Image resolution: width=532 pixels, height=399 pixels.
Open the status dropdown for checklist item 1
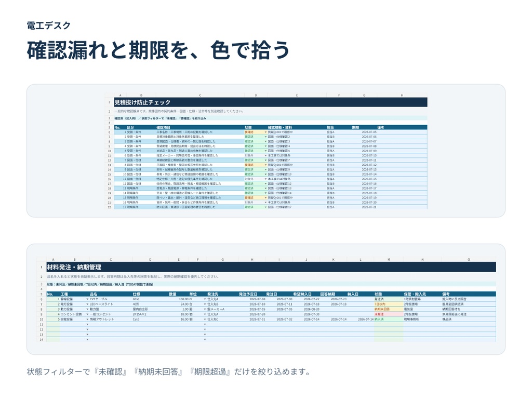click(265, 132)
